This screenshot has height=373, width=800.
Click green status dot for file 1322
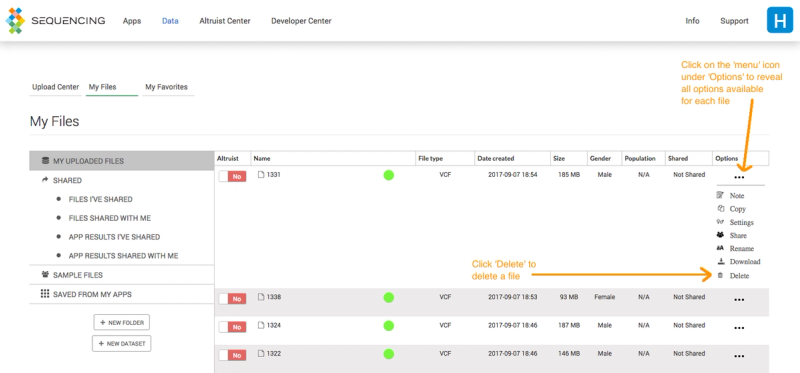tap(389, 354)
